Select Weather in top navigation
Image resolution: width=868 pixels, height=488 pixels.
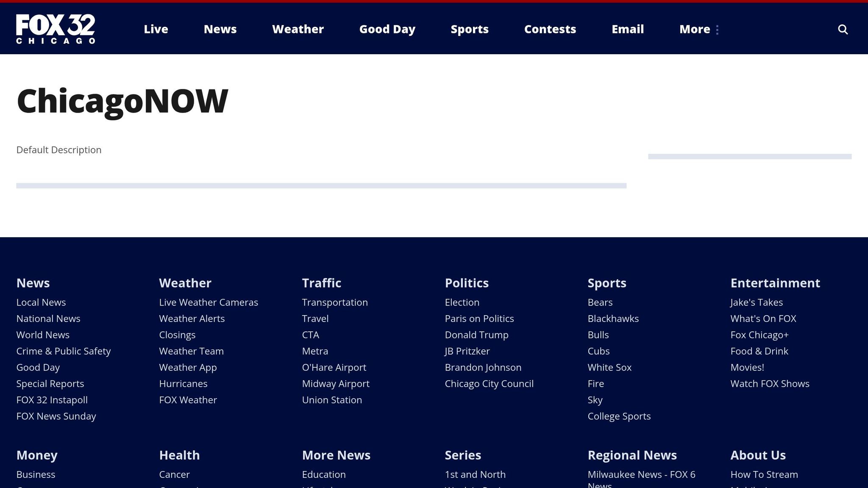pos(298,29)
